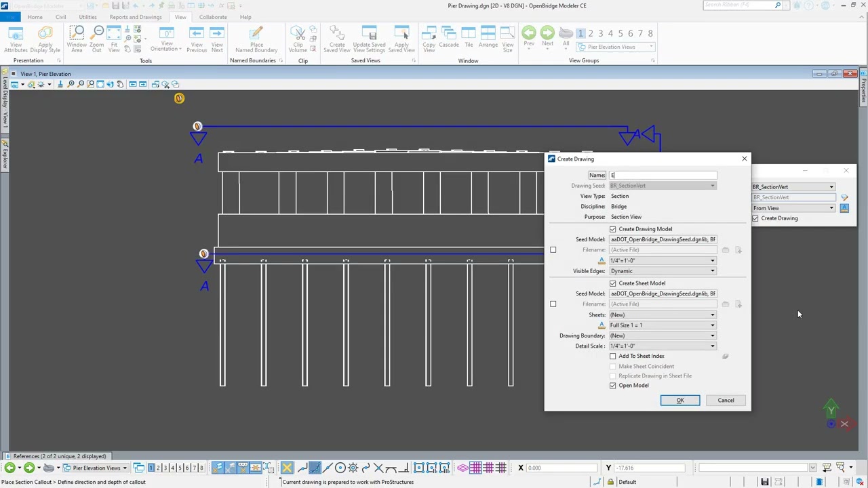Toggle Create Drawing checkbox in tool settings
The image size is (868, 488).
(755, 218)
